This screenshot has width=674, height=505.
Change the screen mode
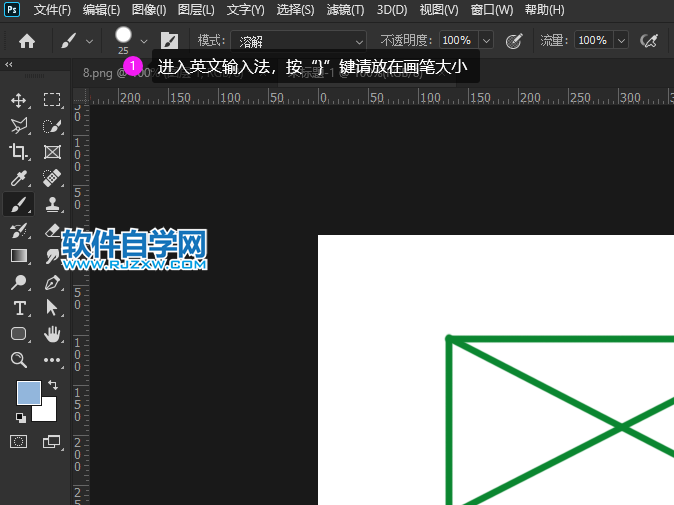(x=52, y=441)
